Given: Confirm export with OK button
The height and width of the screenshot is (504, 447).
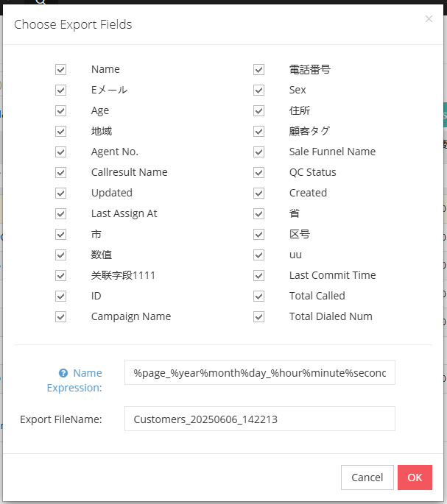Looking at the screenshot, I should pos(415,478).
